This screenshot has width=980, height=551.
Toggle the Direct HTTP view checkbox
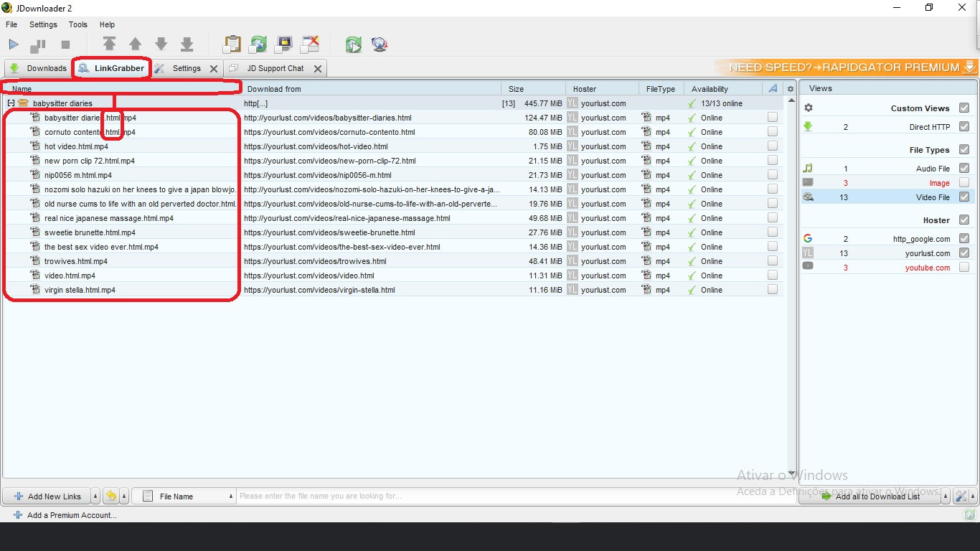[x=964, y=126]
